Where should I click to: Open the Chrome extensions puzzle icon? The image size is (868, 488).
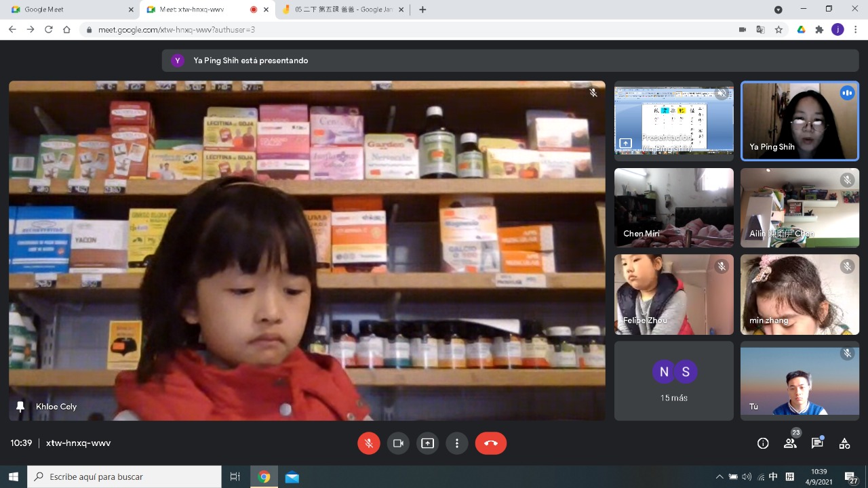pyautogui.click(x=819, y=30)
